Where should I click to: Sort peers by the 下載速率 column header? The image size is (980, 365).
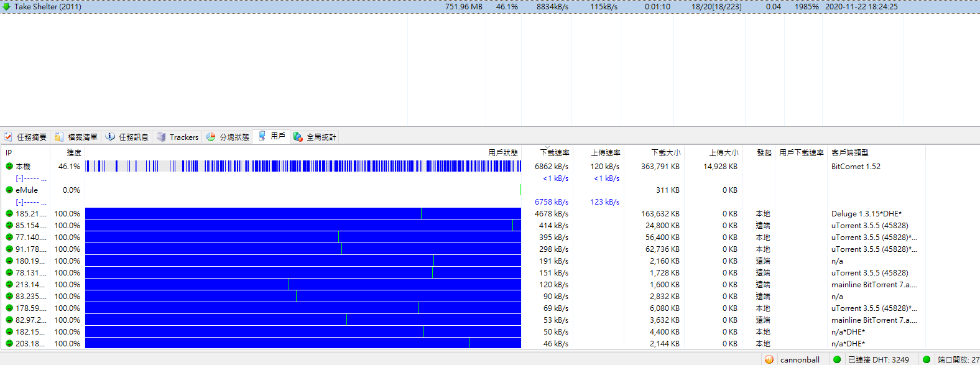(x=554, y=152)
